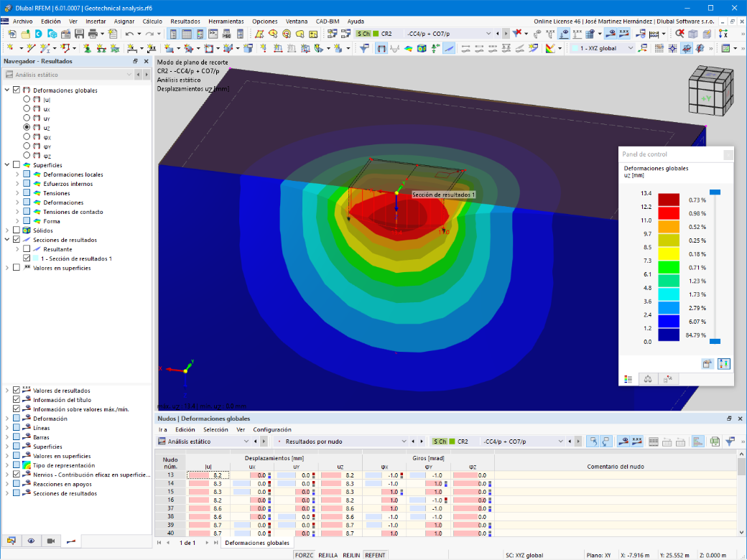Enable the Superficies checkbox
This screenshot has height=560, width=747.
point(17,164)
